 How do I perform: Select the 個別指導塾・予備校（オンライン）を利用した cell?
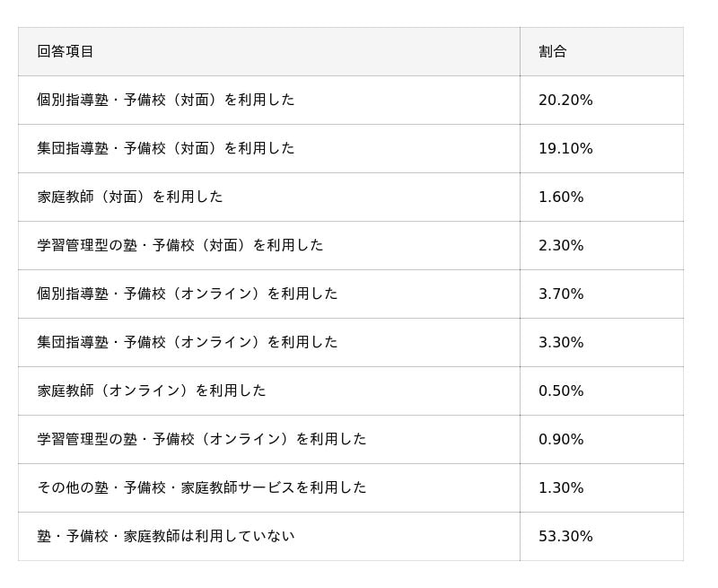click(188, 294)
